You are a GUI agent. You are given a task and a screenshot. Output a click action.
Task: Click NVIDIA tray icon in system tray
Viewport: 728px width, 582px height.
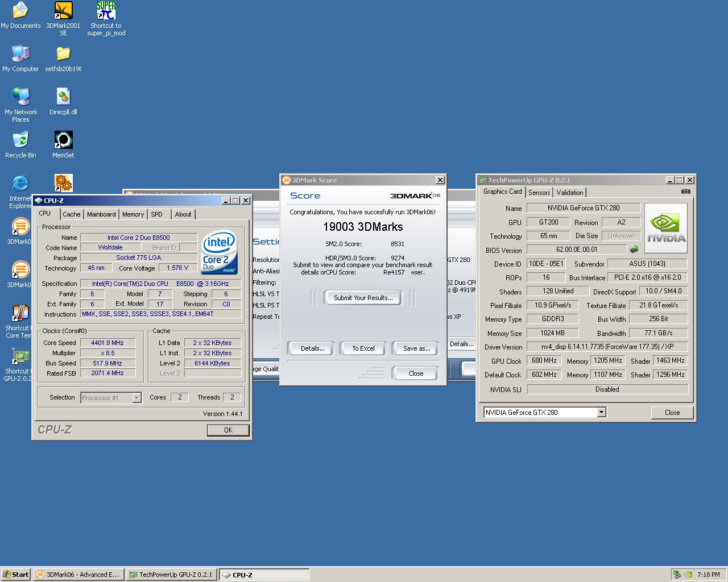688,575
